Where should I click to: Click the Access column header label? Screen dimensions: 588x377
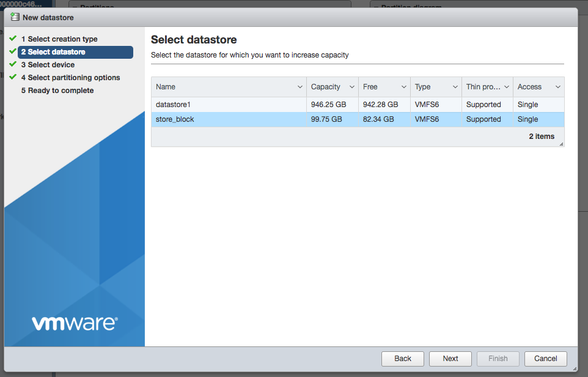point(529,87)
